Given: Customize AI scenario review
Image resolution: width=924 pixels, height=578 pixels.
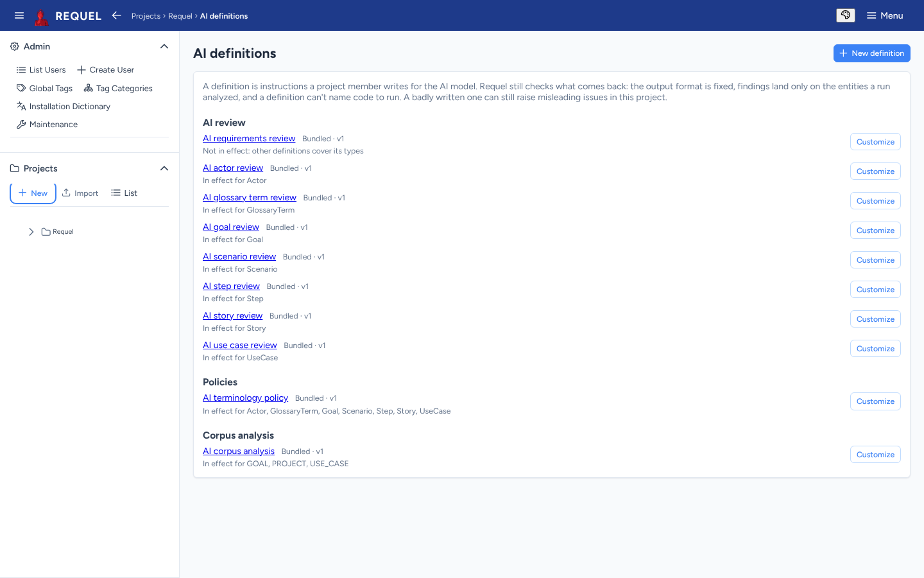Looking at the screenshot, I should pyautogui.click(x=875, y=260).
